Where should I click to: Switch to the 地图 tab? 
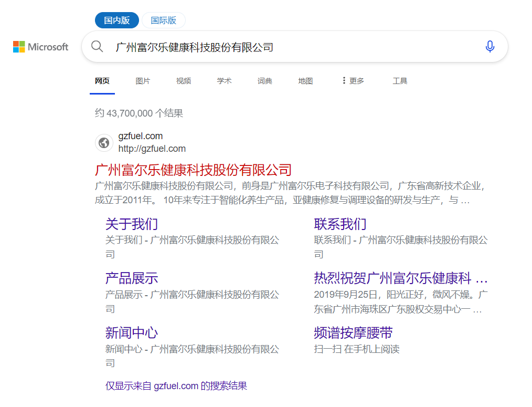pyautogui.click(x=305, y=81)
